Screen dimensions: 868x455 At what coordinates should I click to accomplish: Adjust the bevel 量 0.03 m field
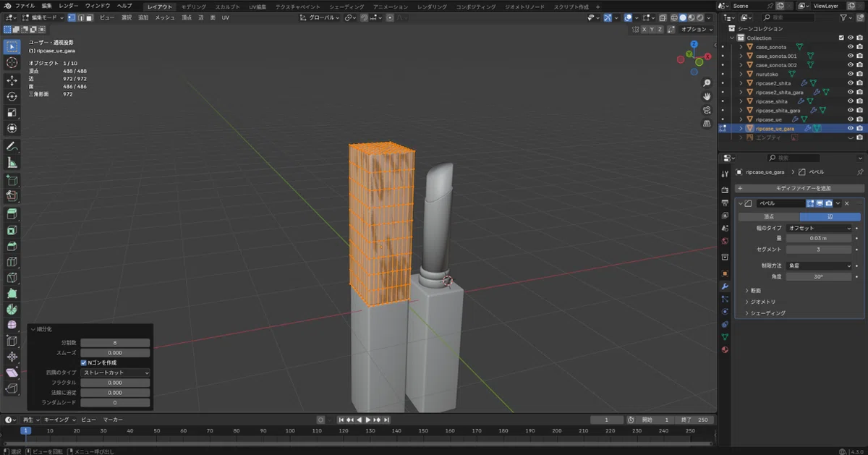coord(820,238)
